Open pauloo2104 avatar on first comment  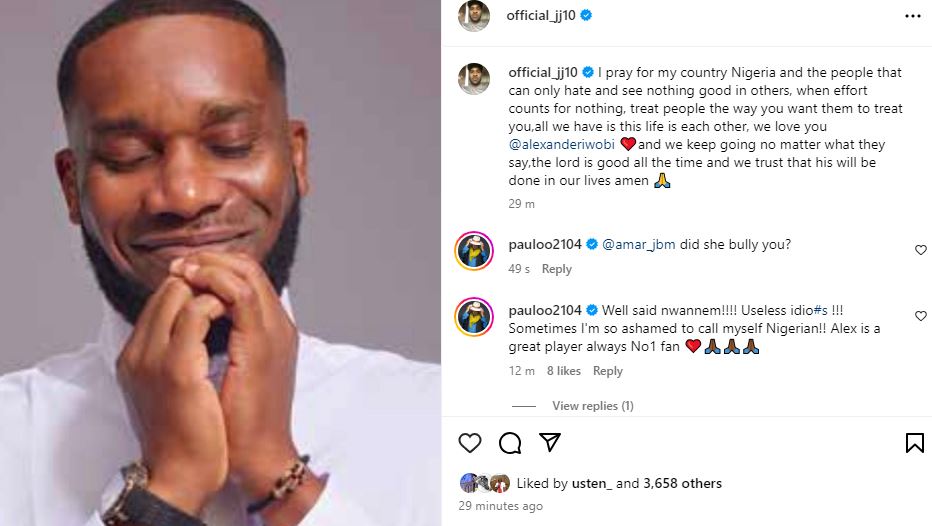[474, 250]
